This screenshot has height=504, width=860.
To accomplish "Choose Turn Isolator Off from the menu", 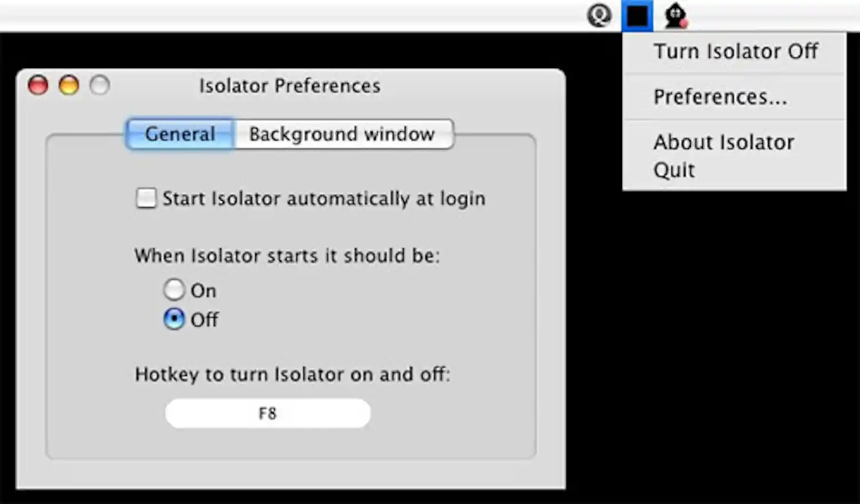I will pyautogui.click(x=736, y=51).
